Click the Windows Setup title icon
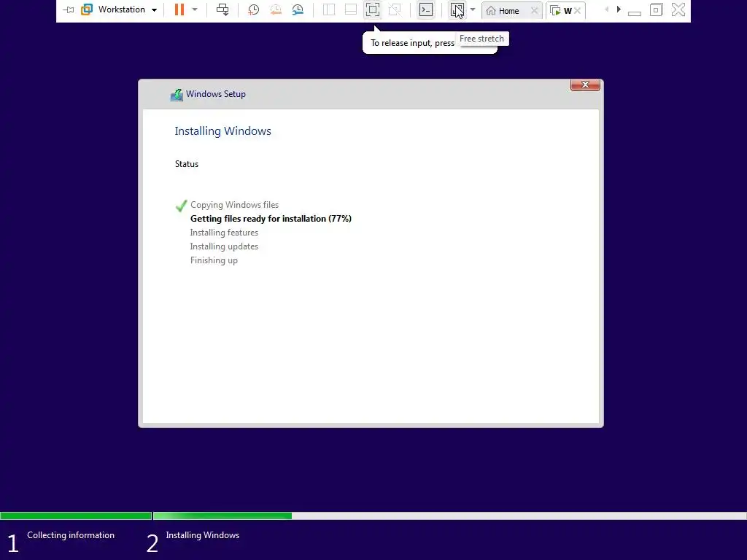 pyautogui.click(x=177, y=95)
